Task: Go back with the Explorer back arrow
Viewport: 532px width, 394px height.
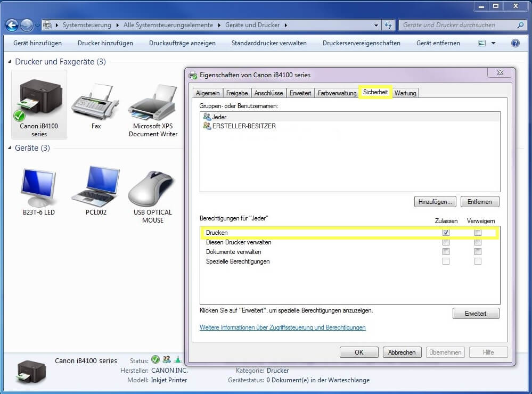Action: pyautogui.click(x=12, y=25)
